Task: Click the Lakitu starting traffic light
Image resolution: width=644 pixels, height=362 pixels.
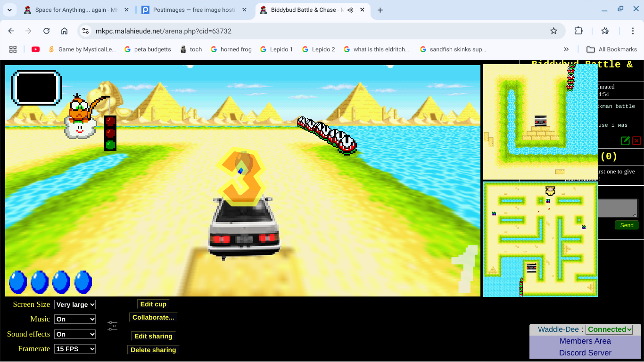Action: click(110, 133)
